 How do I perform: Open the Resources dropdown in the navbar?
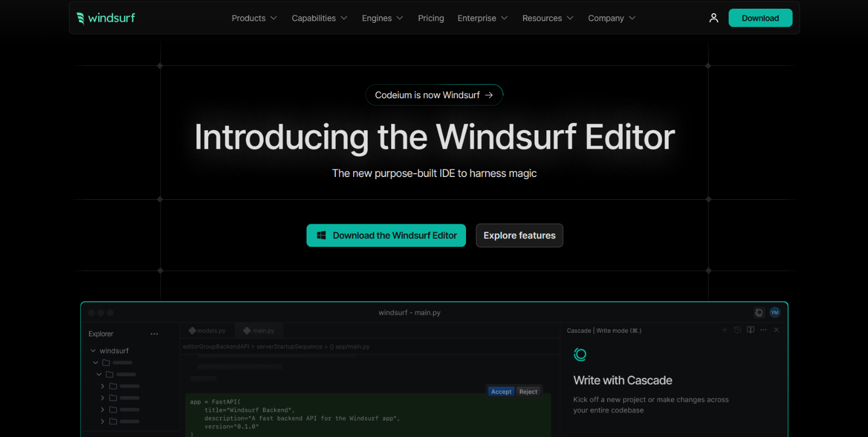[547, 18]
